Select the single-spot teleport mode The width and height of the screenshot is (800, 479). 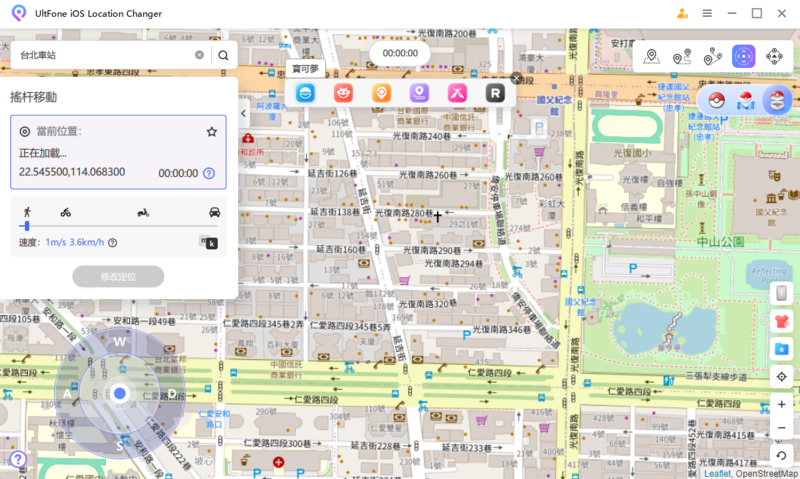tap(651, 56)
